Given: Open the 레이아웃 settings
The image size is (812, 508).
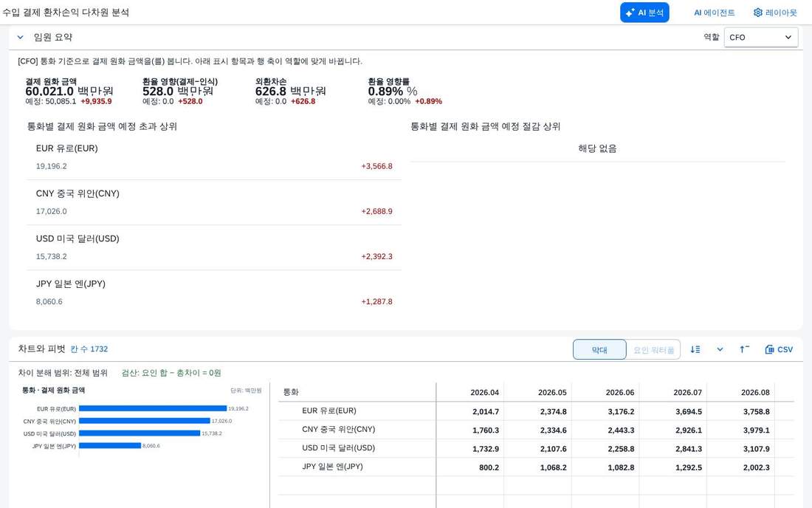Looking at the screenshot, I should [775, 13].
